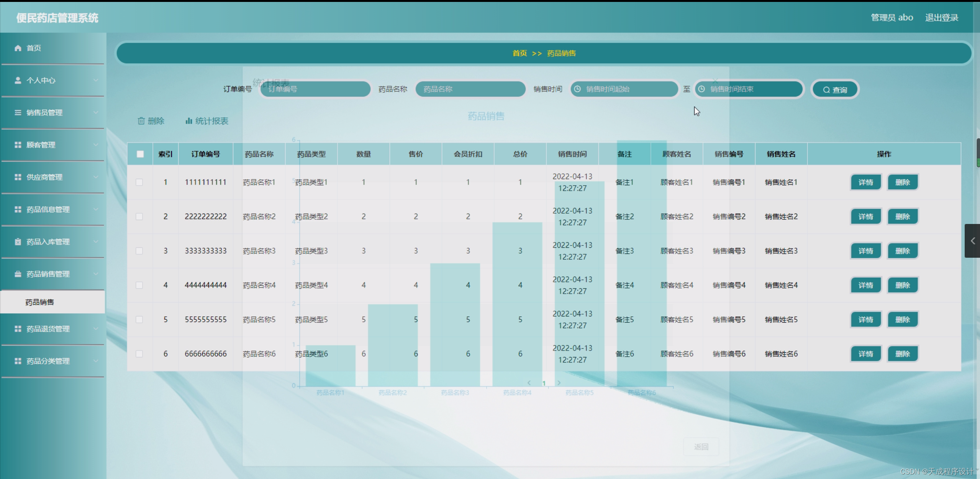Select the 药品销售 submenu item
Viewport: 980px width, 479px height.
point(40,302)
